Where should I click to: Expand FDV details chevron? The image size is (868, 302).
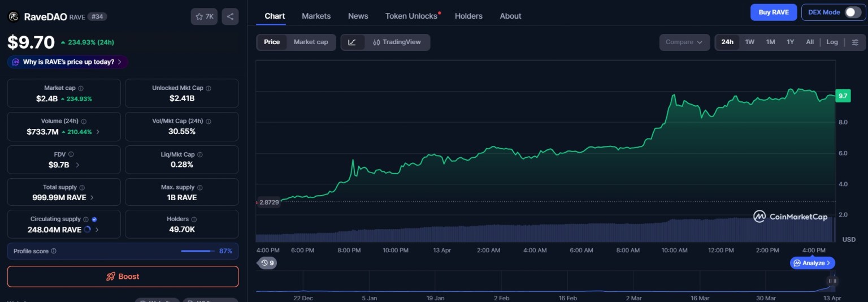[x=77, y=165]
